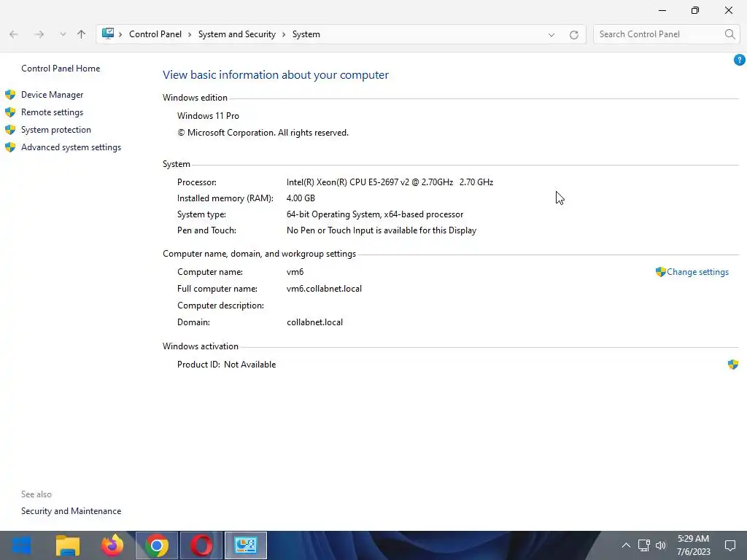Click the shield icon beside Device Manager
747x560 pixels.
tap(10, 95)
